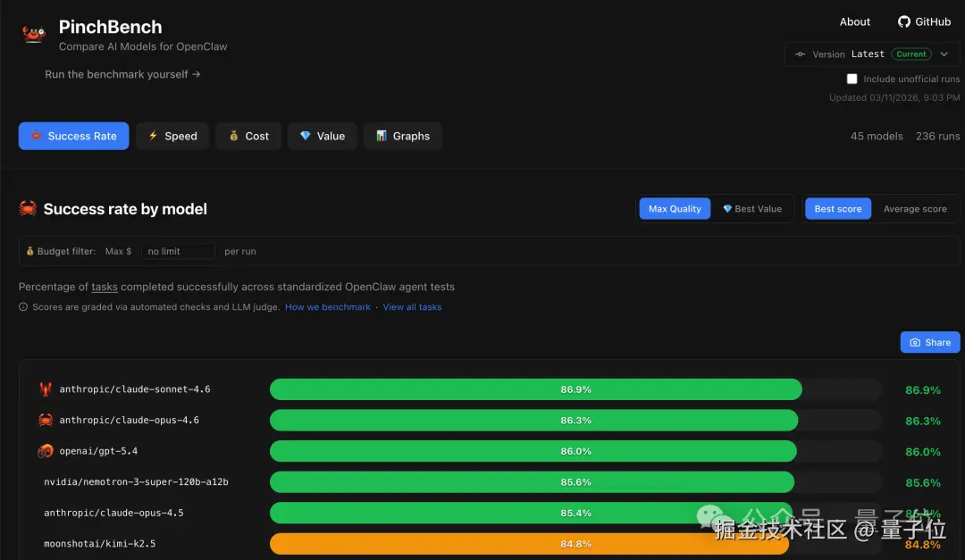The image size is (965, 560).
Task: Click the claude-opus-4.5 85.4% progress bar
Action: point(531,513)
